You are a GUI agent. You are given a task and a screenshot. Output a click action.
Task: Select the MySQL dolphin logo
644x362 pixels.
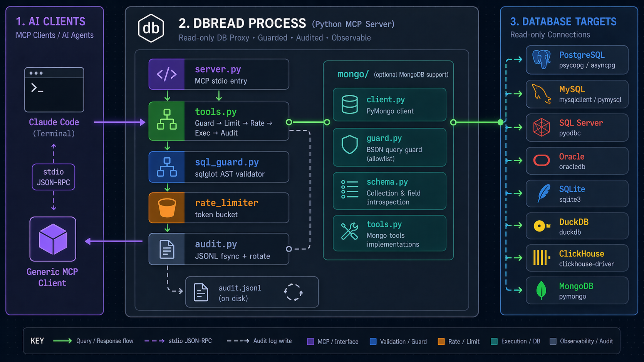click(541, 94)
